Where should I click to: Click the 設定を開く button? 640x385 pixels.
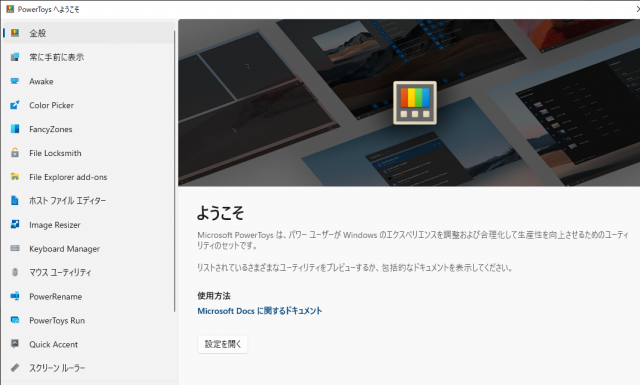click(x=223, y=344)
